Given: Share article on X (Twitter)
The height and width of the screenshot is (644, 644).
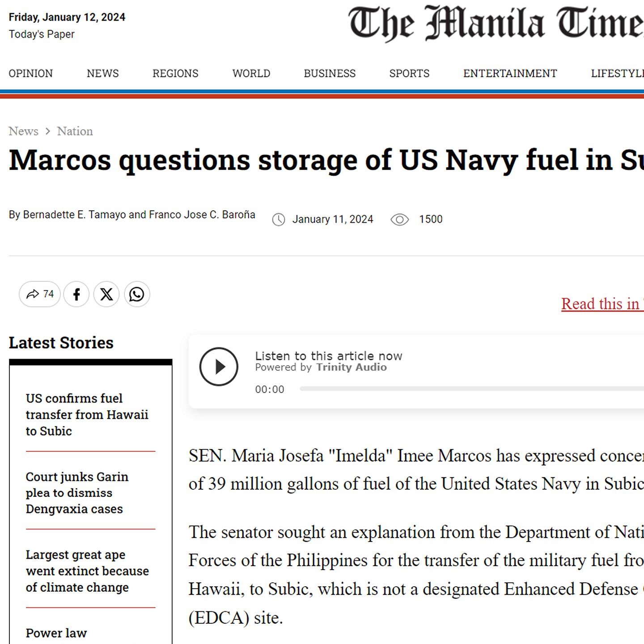Looking at the screenshot, I should [106, 294].
